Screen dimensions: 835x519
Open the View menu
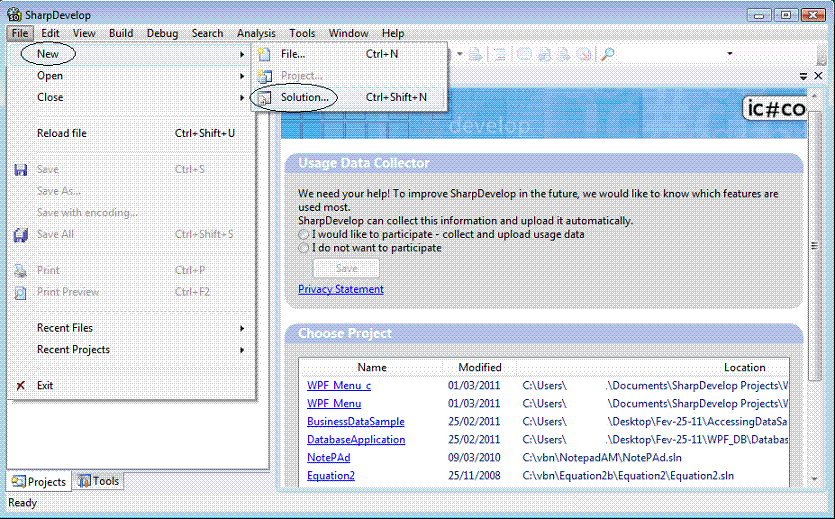pyautogui.click(x=84, y=33)
